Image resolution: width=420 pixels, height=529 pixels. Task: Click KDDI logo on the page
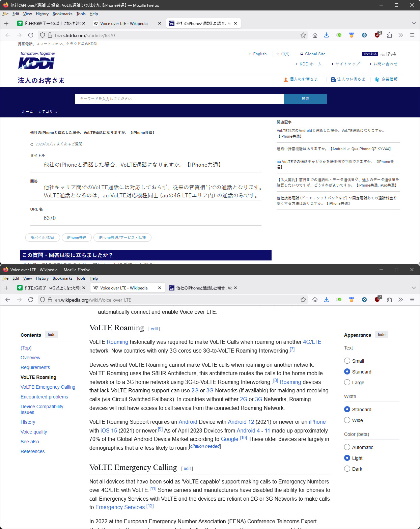click(37, 61)
